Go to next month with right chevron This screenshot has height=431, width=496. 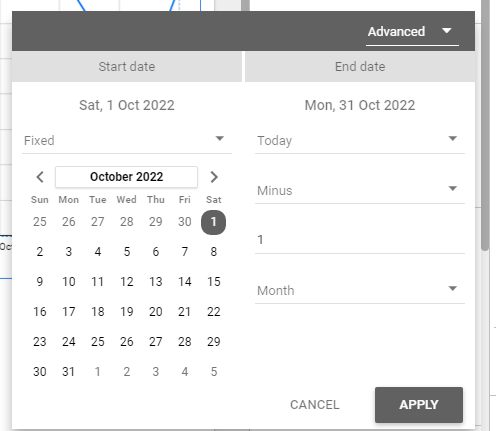(214, 177)
